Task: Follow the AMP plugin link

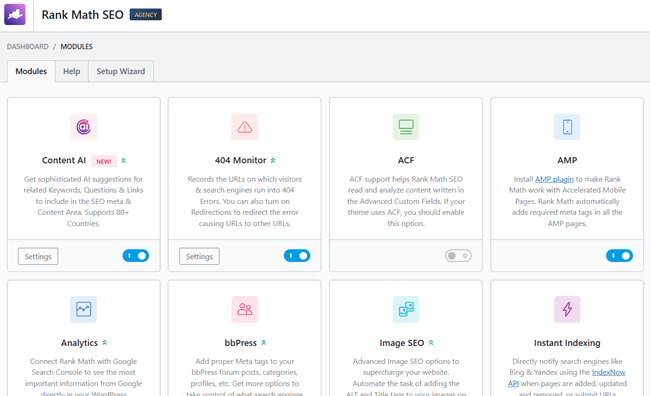Action: [x=554, y=179]
